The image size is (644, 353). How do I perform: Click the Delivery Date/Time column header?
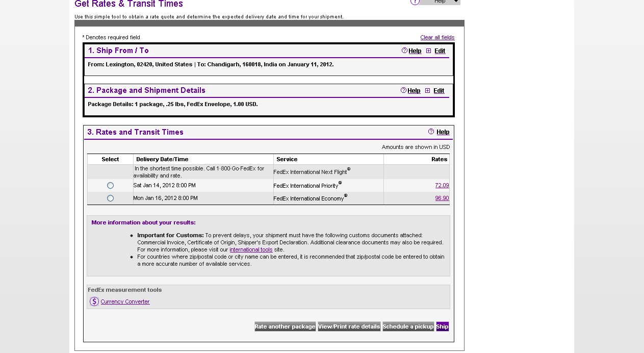(x=162, y=159)
